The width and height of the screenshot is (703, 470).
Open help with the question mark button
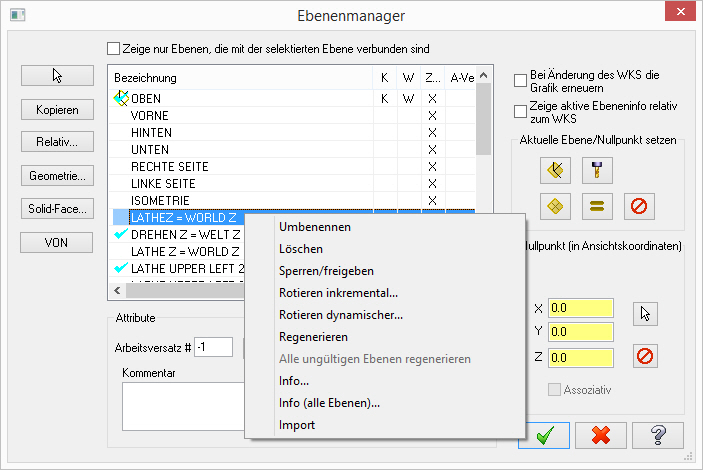[x=658, y=435]
